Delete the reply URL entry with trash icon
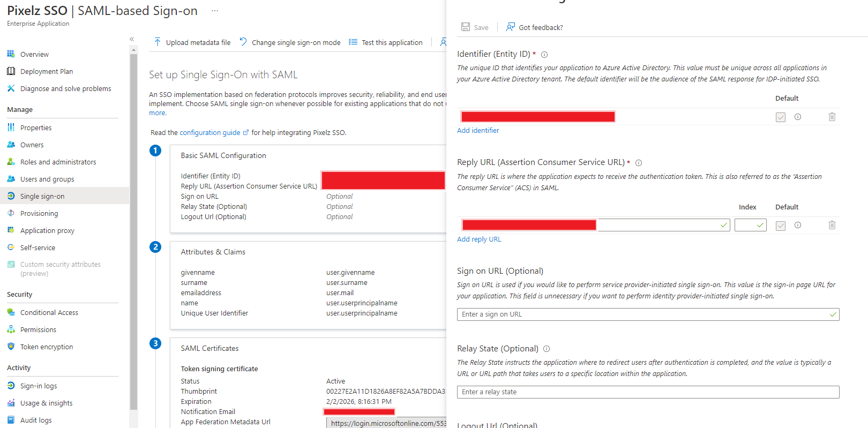868x428 pixels. click(832, 225)
